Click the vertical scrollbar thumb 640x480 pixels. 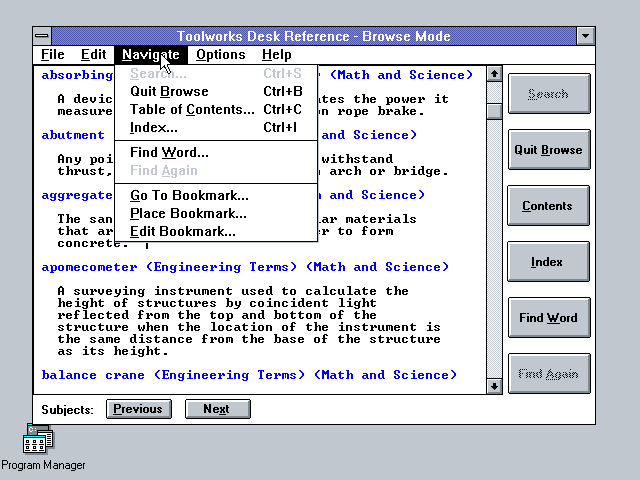494,111
